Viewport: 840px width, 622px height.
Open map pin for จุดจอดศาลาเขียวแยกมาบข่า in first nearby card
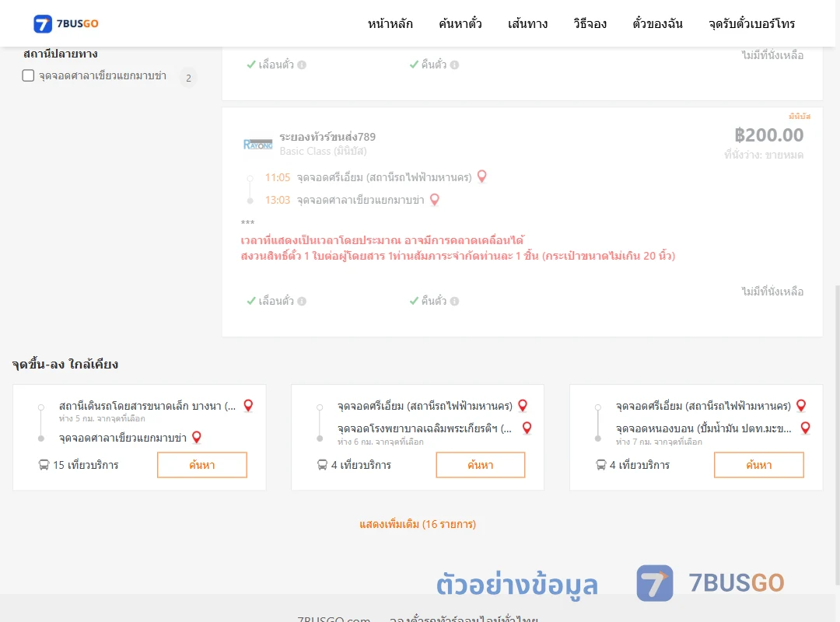tap(197, 437)
